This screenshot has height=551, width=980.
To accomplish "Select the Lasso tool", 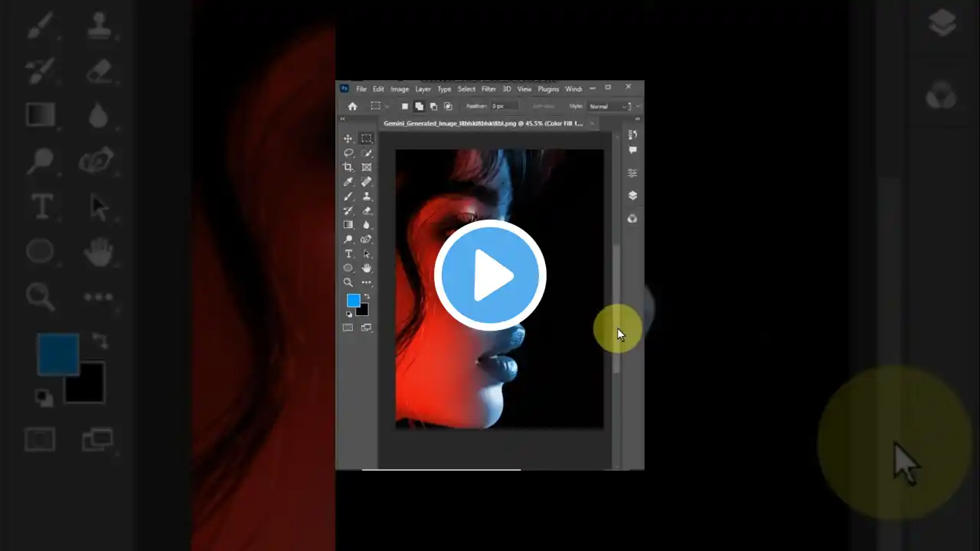I will pos(348,153).
